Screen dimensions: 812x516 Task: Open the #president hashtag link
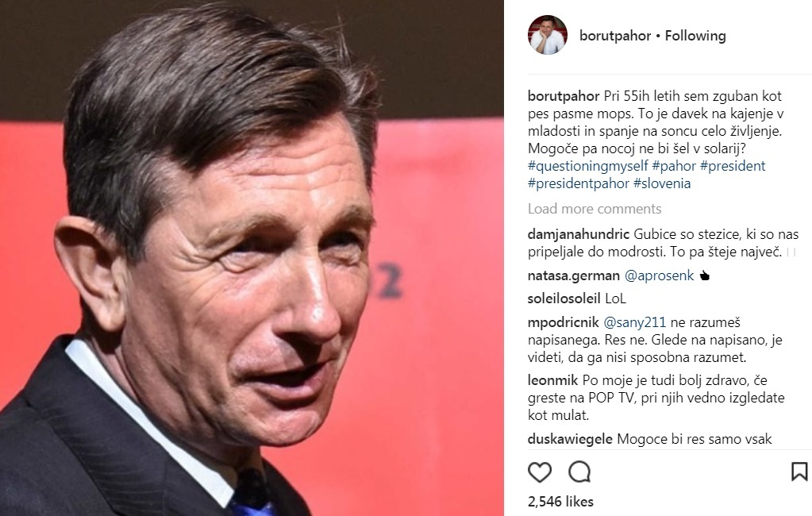coord(733,166)
